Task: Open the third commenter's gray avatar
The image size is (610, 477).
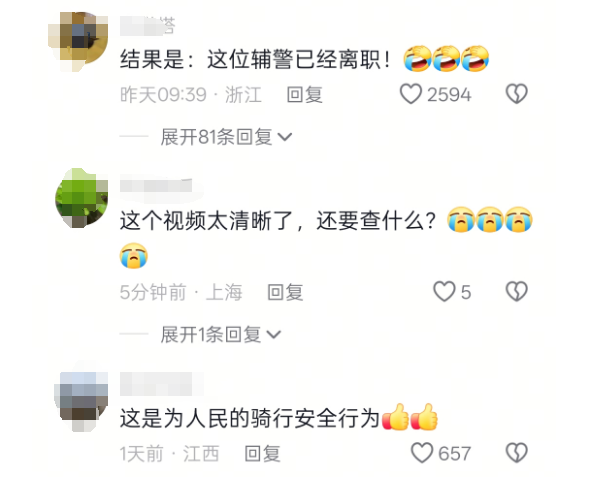Action: pos(81,402)
